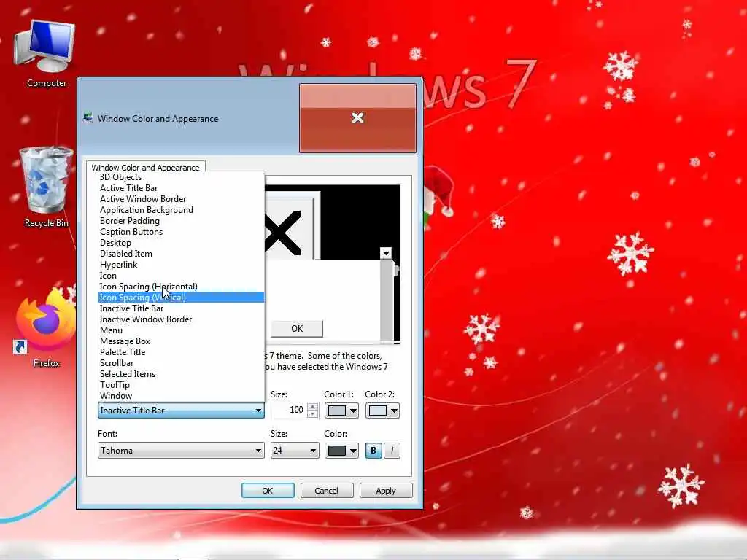This screenshot has height=560, width=747.
Task: Open the Font dropdown showing Tahoma
Action: pyautogui.click(x=181, y=451)
